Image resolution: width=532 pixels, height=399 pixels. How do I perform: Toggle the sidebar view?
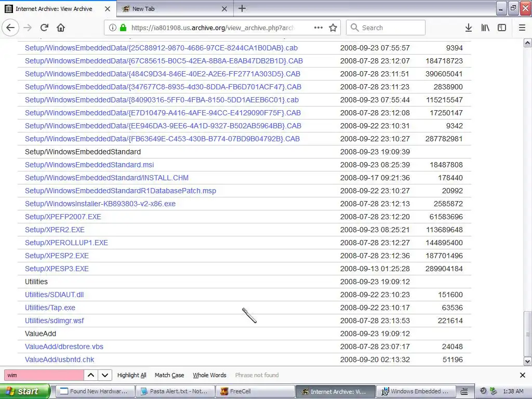tap(502, 28)
